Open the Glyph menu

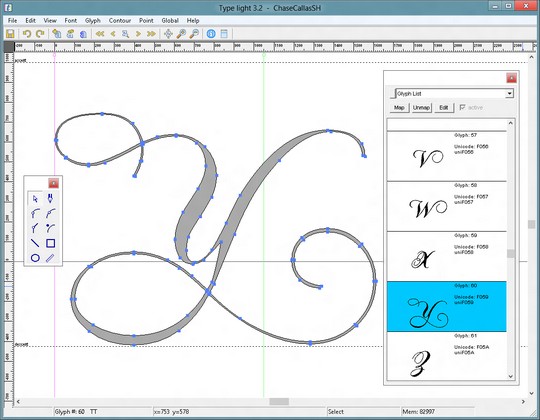tap(93, 21)
